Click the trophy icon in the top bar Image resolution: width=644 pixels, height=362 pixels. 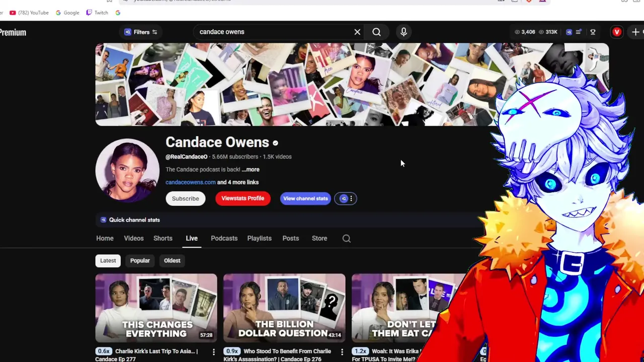tap(593, 32)
